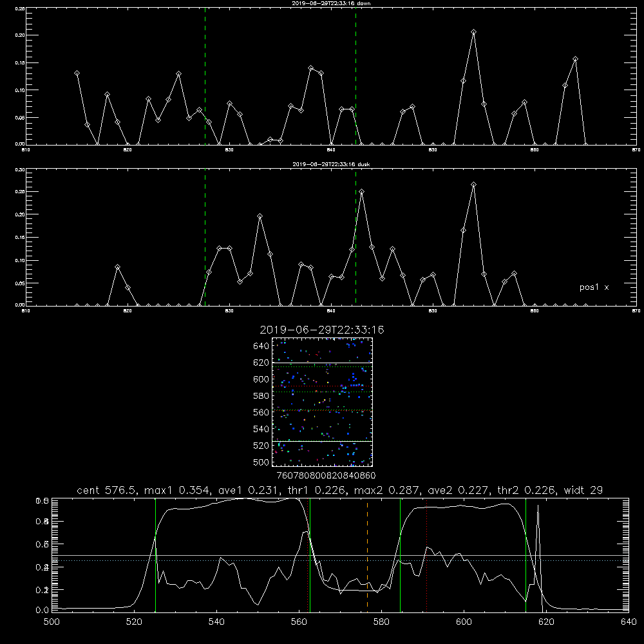This screenshot has width=644, height=644.
Task: Click y-axis label '560' beside the detector image
Action: pyautogui.click(x=261, y=413)
